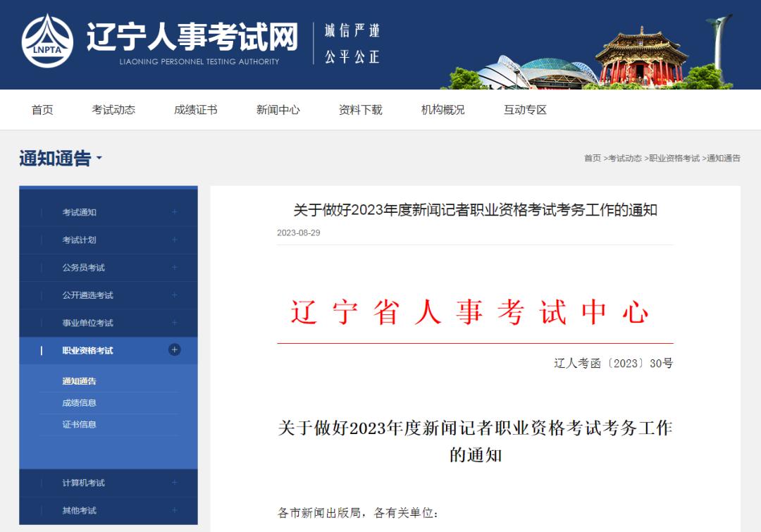Expand the 公开遴选考试 sidebar section
Screen dimensions: 761x532
[173, 295]
